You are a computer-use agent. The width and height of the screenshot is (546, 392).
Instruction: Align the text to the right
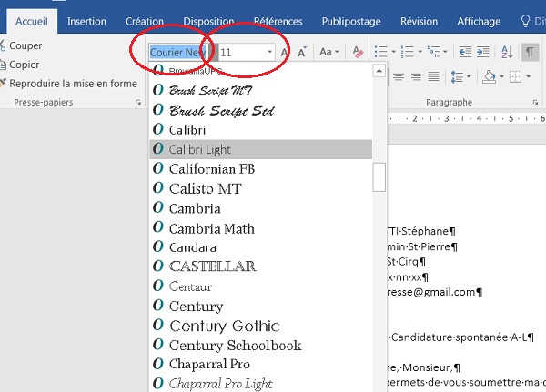(x=416, y=76)
